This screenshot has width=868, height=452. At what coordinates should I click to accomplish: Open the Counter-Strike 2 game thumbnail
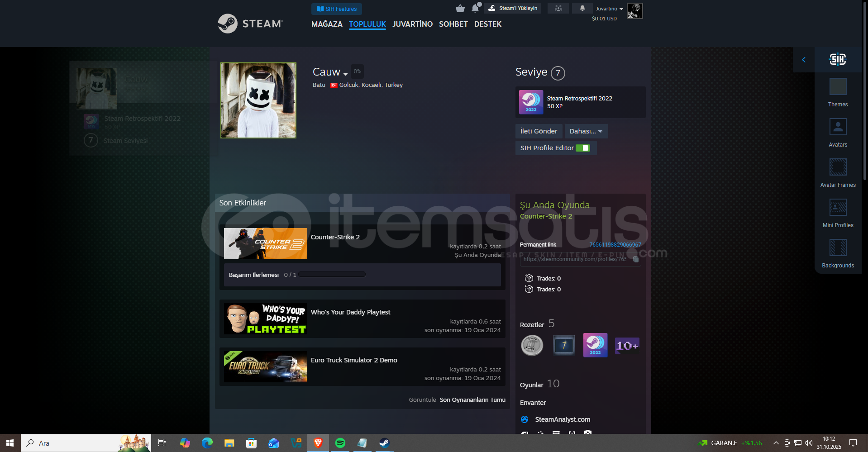(266, 243)
